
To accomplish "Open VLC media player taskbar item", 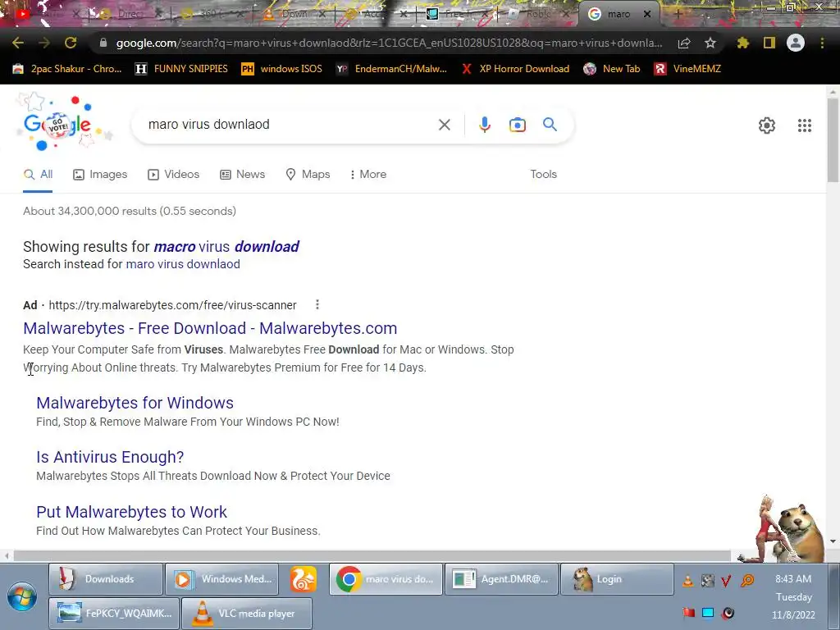I will 246,614.
